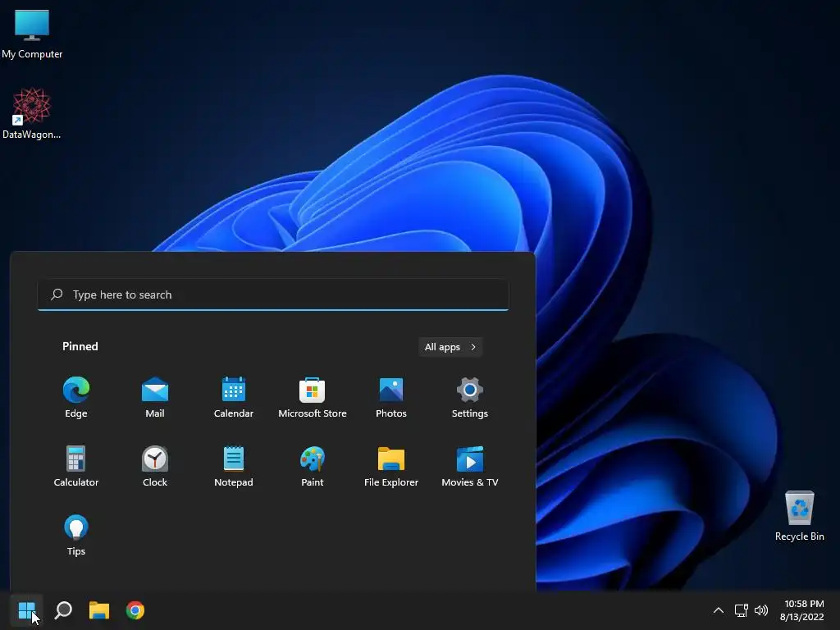The image size is (840, 630).
Task: Open File Explorer in pinned apps
Action: tap(391, 466)
